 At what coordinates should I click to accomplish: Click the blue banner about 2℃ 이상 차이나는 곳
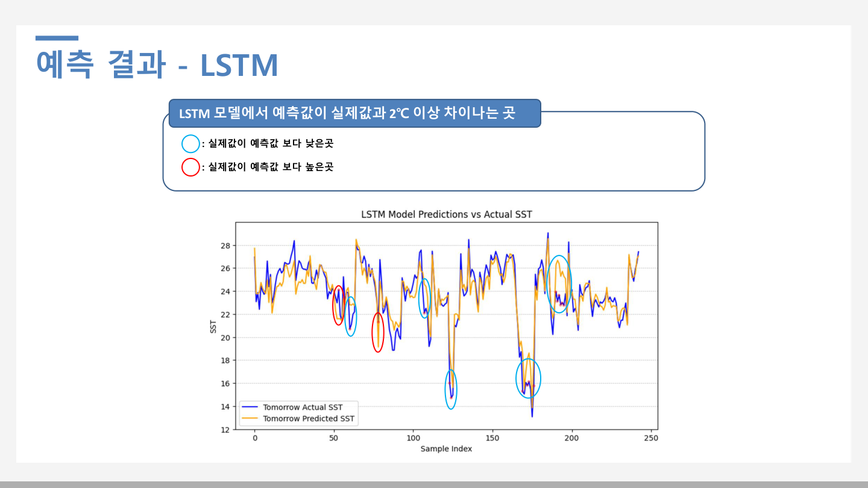point(354,113)
